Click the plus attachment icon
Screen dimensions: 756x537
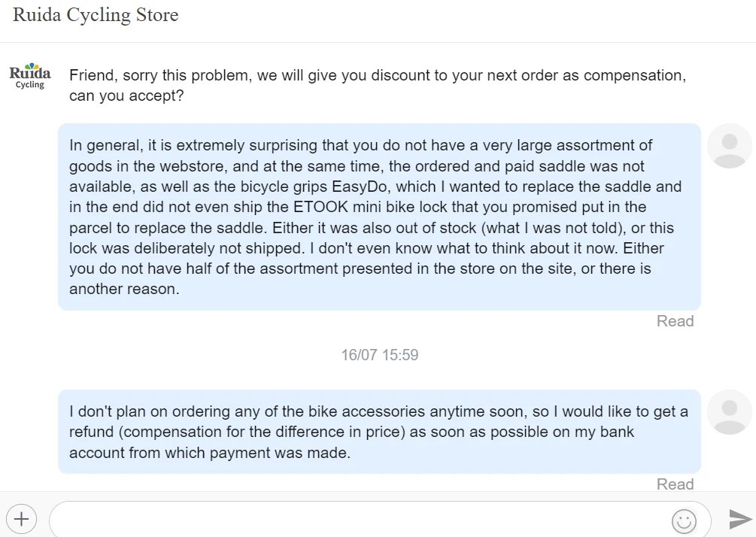[22, 518]
